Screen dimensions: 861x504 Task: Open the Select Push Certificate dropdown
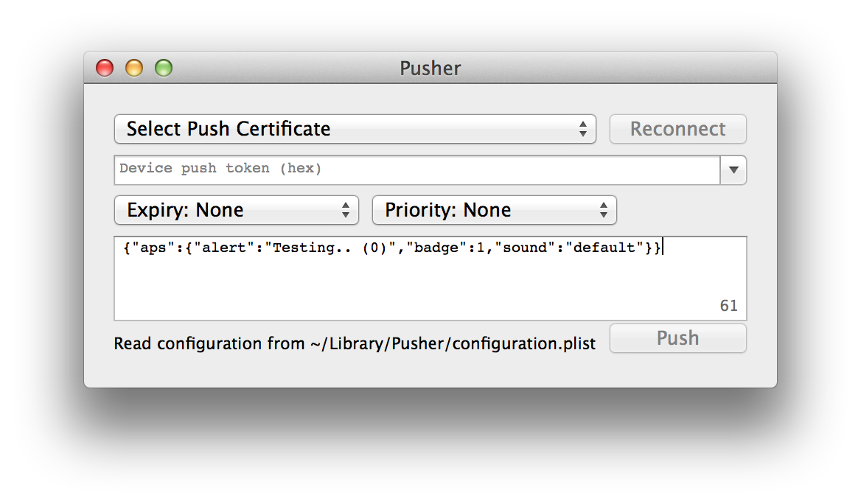[355, 129]
